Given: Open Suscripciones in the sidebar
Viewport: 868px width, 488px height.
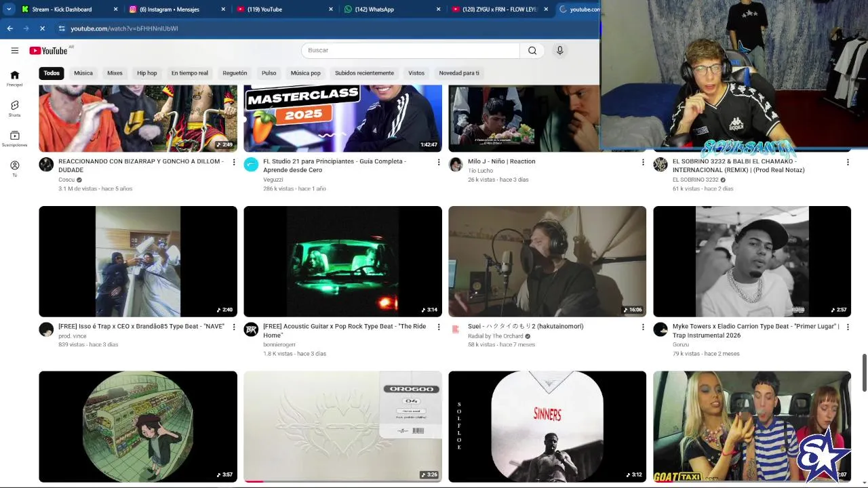Looking at the screenshot, I should pyautogui.click(x=14, y=139).
